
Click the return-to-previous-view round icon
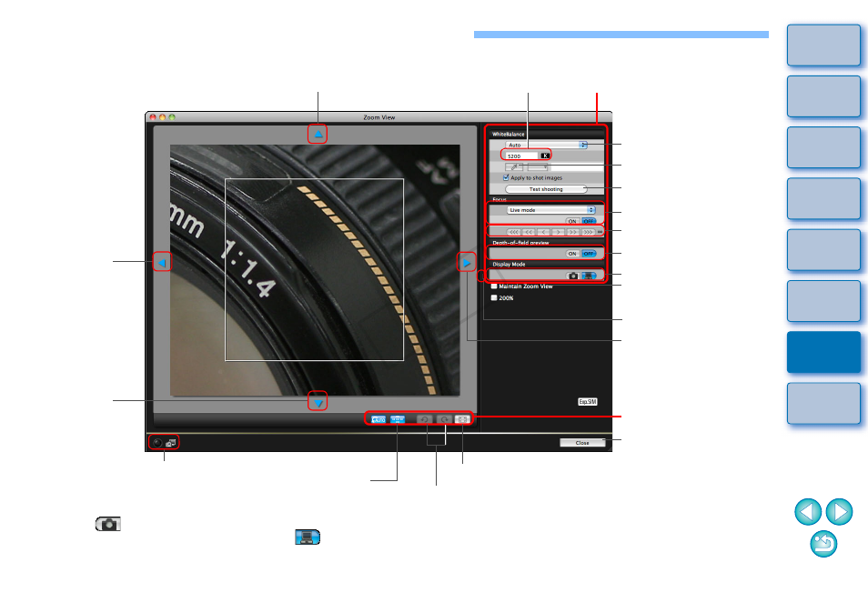[823, 544]
